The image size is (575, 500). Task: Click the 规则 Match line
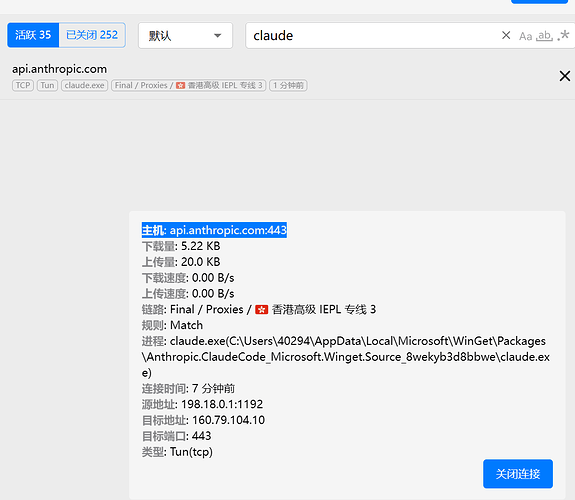[x=172, y=325]
